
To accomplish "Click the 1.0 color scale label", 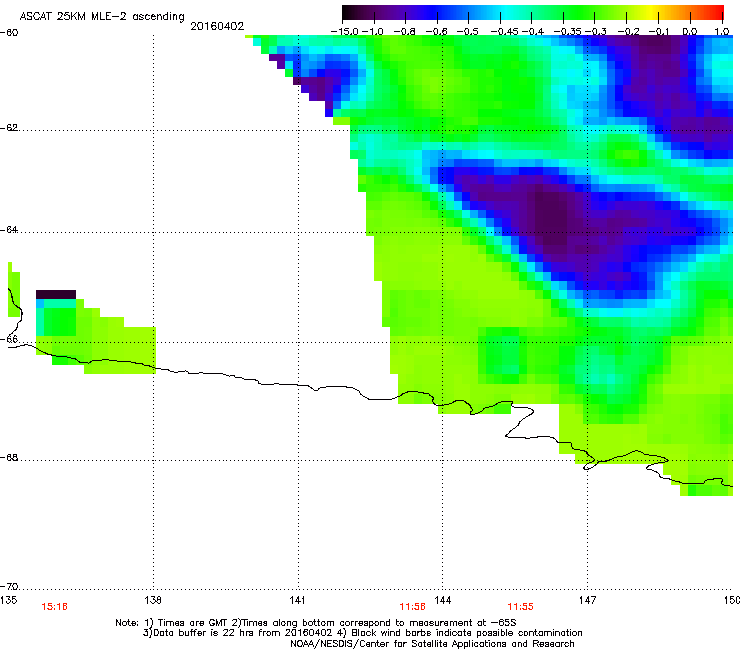I will tap(721, 32).
